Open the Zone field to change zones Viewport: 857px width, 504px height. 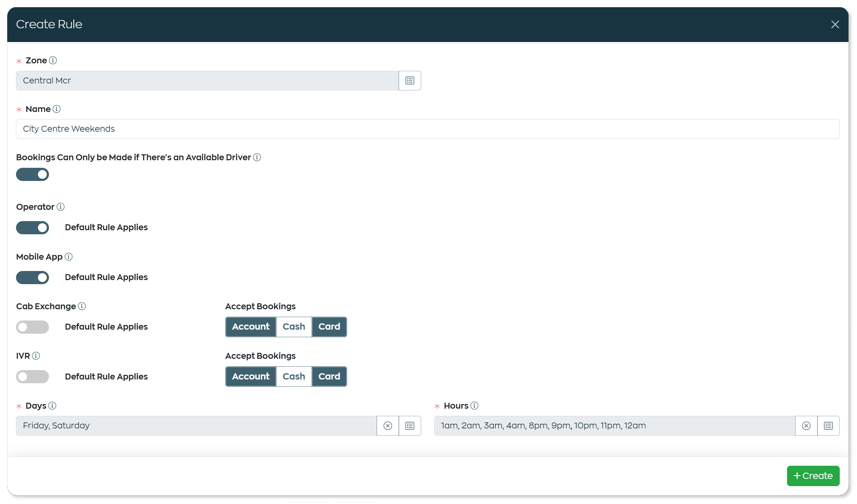[207, 80]
